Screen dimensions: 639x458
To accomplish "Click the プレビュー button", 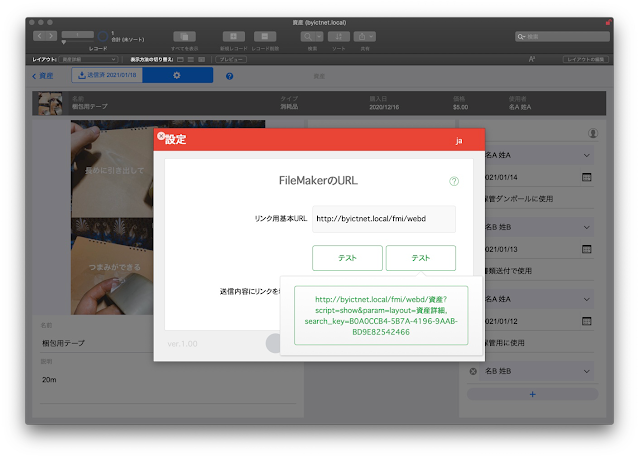I will (x=231, y=59).
